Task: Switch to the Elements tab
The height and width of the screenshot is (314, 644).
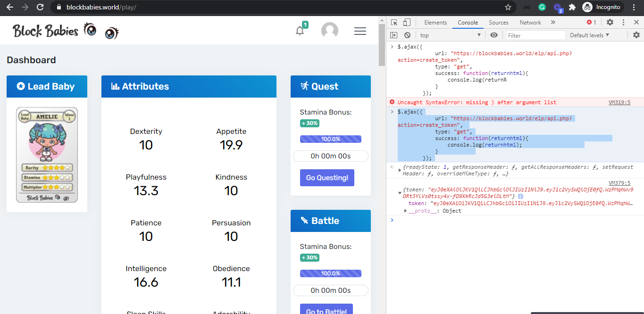Action: point(435,23)
